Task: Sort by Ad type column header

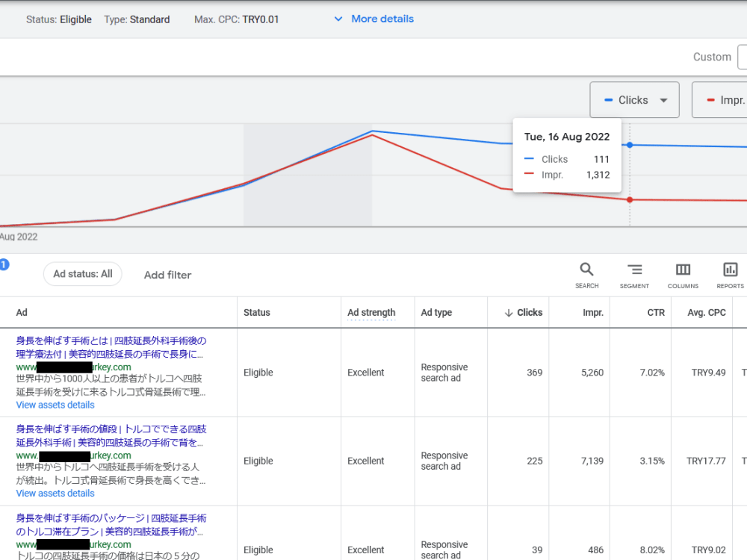Action: click(436, 312)
